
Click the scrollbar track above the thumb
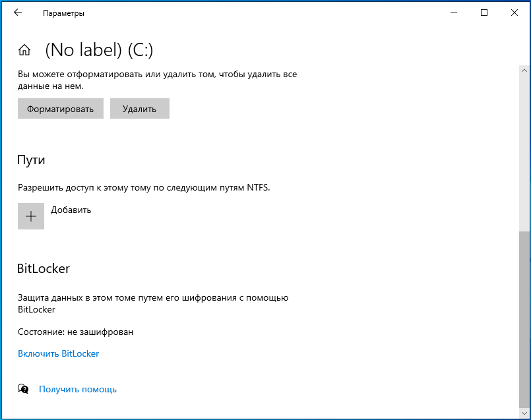(x=524, y=154)
